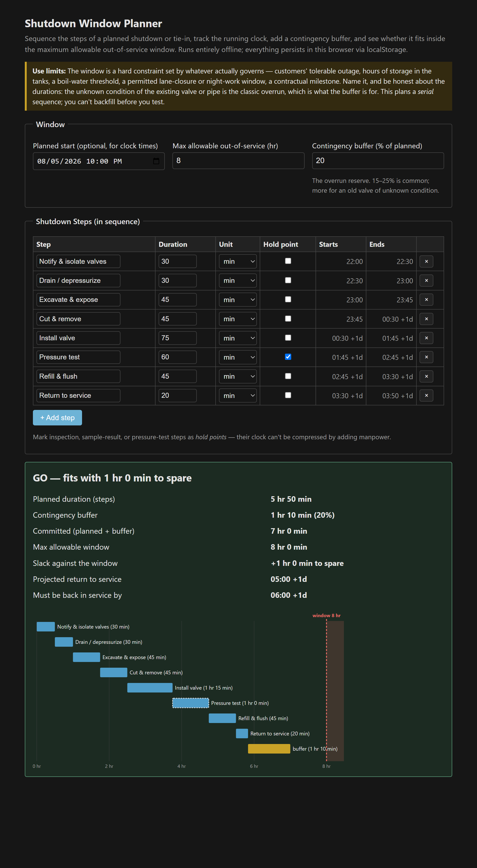Viewport: 477px width, 868px height.
Task: Click the 'window 8 hr' chart label
Action: [x=326, y=616]
